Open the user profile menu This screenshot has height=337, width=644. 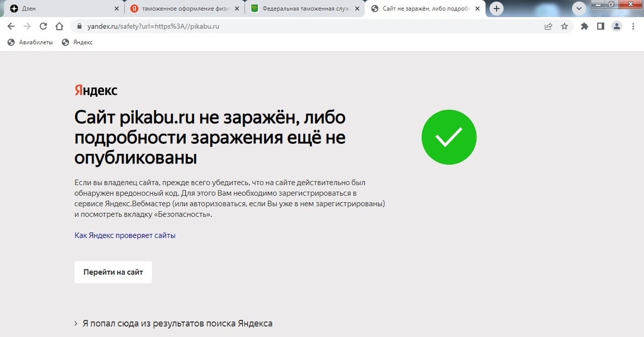617,26
